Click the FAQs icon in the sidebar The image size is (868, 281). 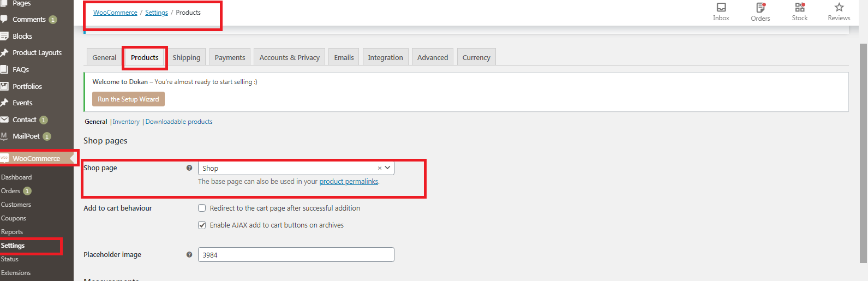4,69
